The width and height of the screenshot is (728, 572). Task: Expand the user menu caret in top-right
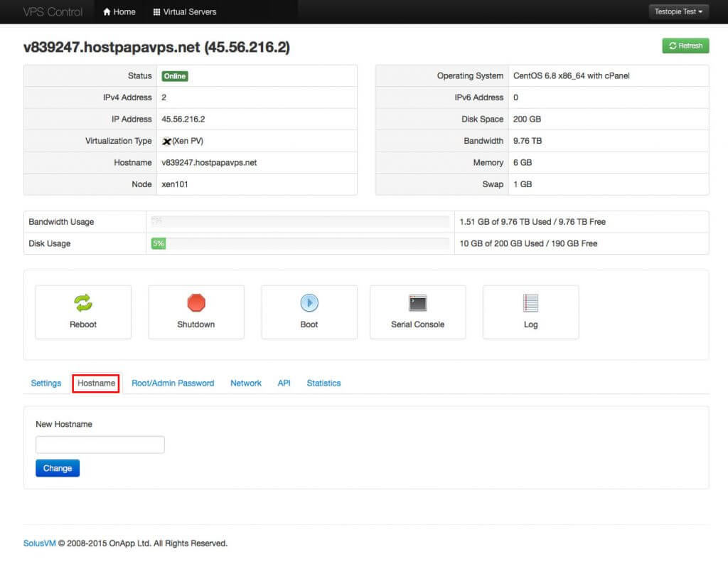(701, 11)
